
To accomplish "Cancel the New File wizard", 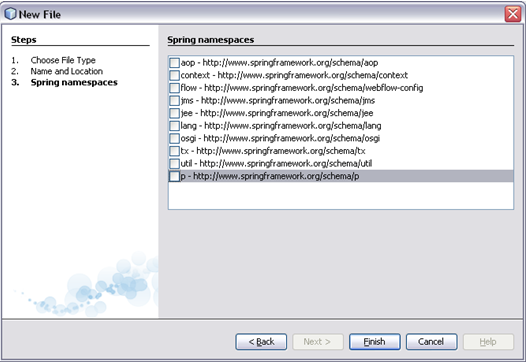I will click(431, 342).
